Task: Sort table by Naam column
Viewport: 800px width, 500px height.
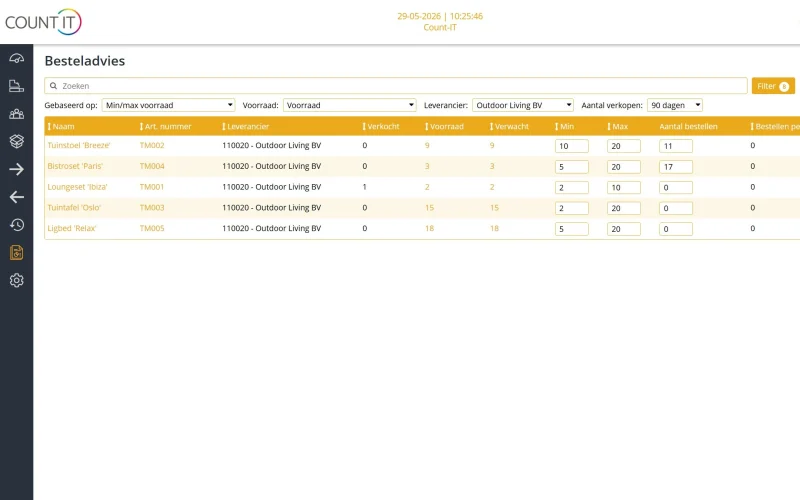Action: (x=61, y=127)
